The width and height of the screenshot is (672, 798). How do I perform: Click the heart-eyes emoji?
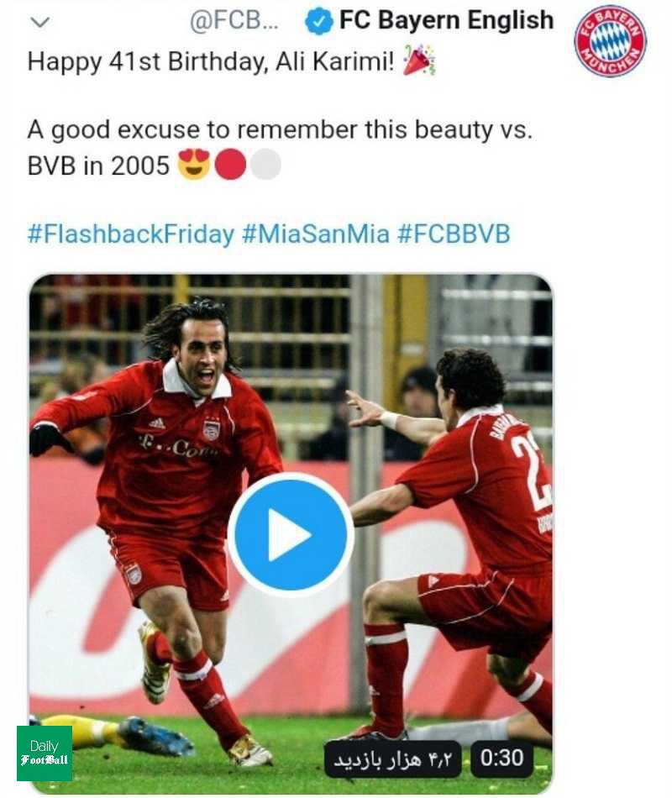[194, 165]
